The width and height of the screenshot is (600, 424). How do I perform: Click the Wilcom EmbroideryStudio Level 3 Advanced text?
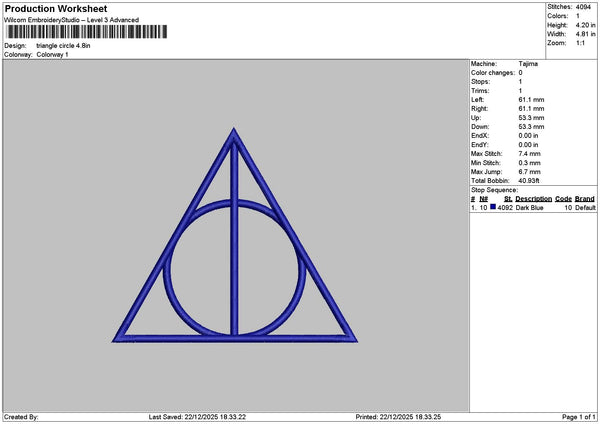point(72,20)
